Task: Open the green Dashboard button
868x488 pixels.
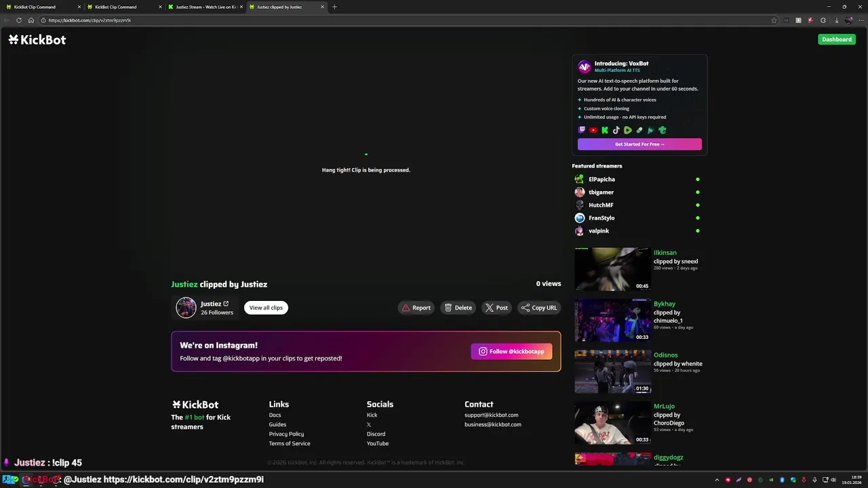Action: tap(837, 39)
